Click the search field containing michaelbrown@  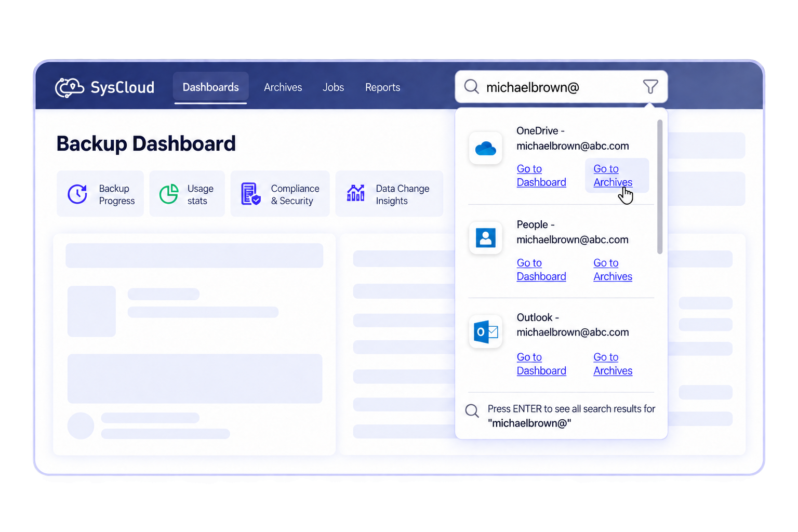click(561, 87)
